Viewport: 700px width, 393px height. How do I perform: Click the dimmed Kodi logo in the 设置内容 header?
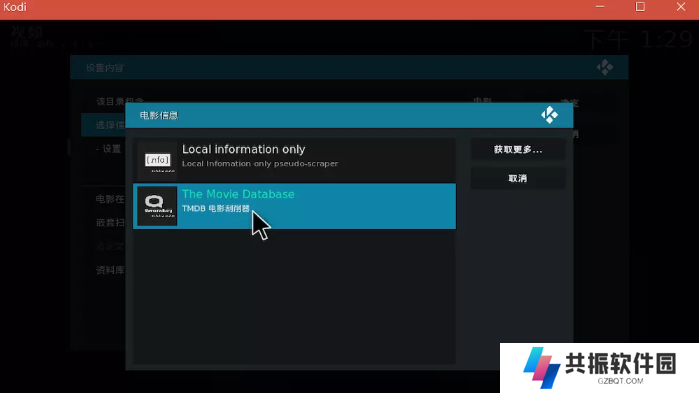(605, 67)
